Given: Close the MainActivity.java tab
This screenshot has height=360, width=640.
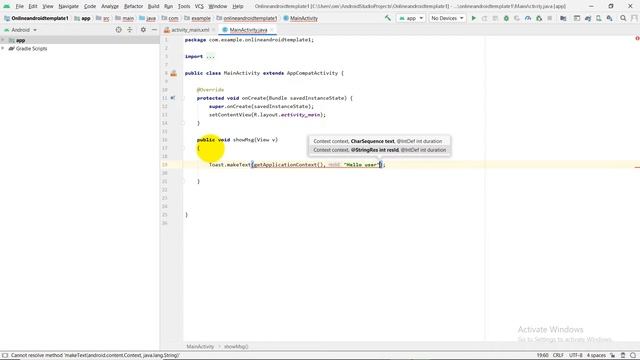Looking at the screenshot, I should pyautogui.click(x=272, y=30).
